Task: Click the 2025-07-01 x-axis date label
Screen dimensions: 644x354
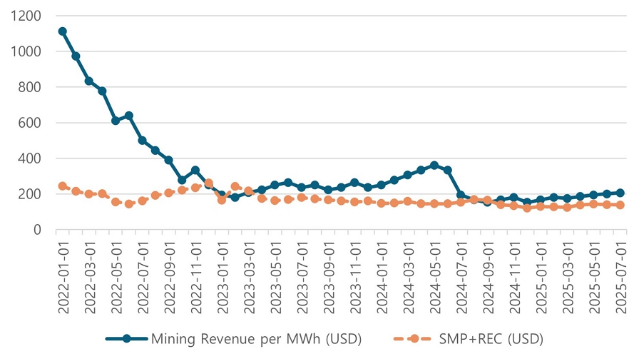Action: pos(620,273)
